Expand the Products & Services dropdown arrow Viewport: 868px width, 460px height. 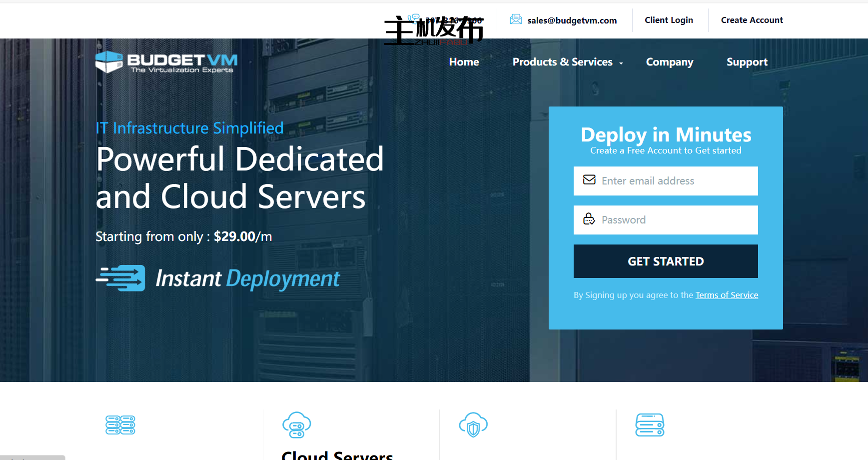[x=621, y=63]
